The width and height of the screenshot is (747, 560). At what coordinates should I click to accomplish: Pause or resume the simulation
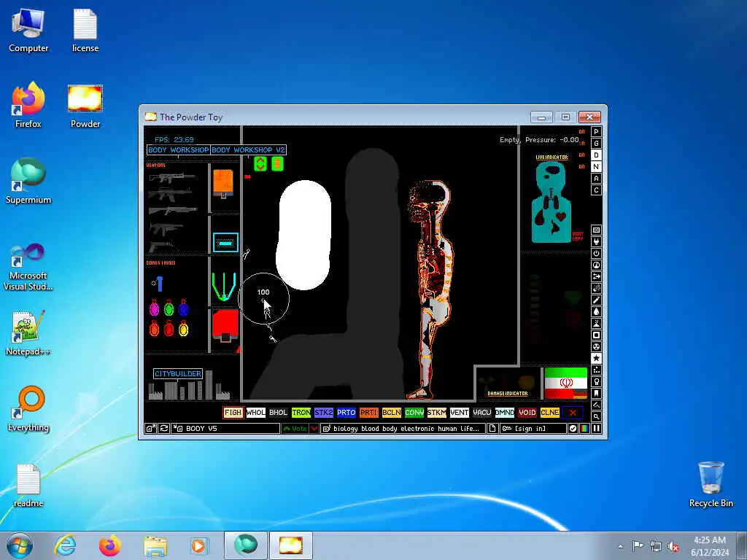click(596, 429)
